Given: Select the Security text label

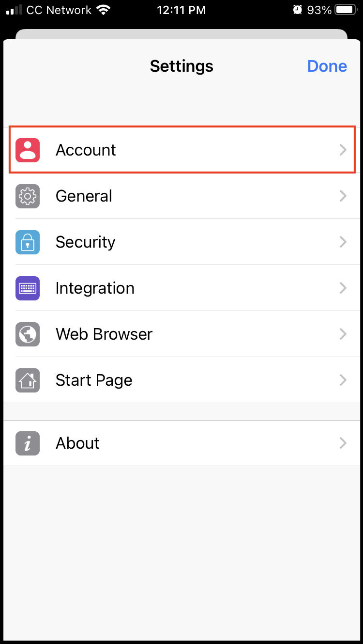Looking at the screenshot, I should coord(86,242).
